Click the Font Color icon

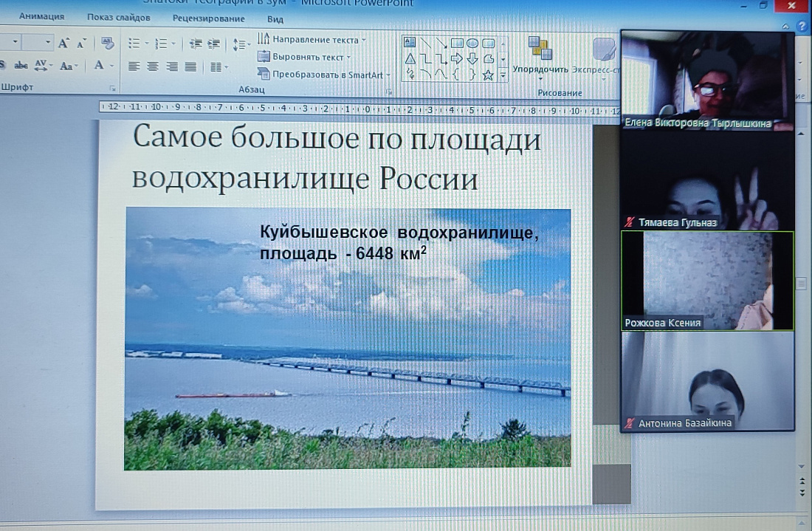click(x=98, y=66)
